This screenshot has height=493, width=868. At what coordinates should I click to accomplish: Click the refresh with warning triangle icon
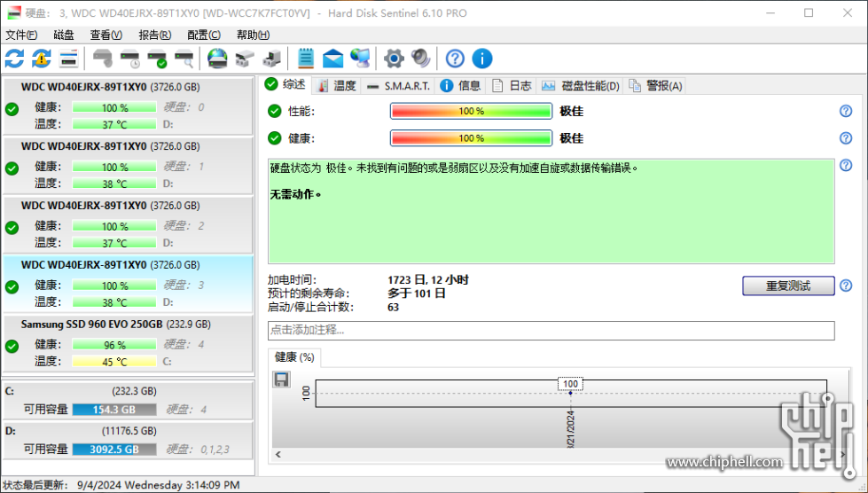[42, 59]
